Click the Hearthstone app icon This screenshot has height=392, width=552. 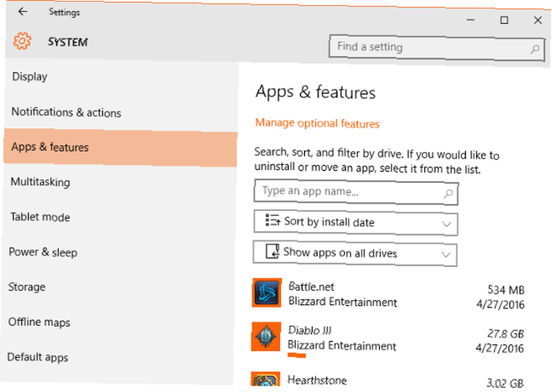[266, 379]
